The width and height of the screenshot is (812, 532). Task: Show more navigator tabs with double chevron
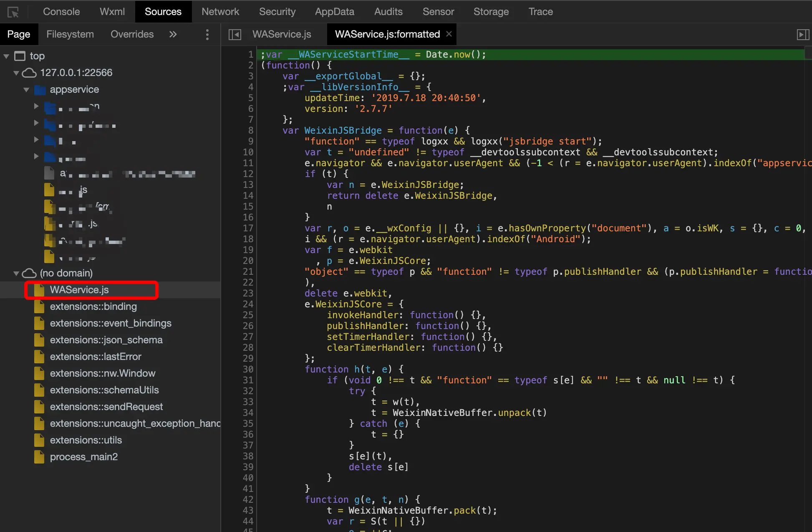pyautogui.click(x=173, y=34)
